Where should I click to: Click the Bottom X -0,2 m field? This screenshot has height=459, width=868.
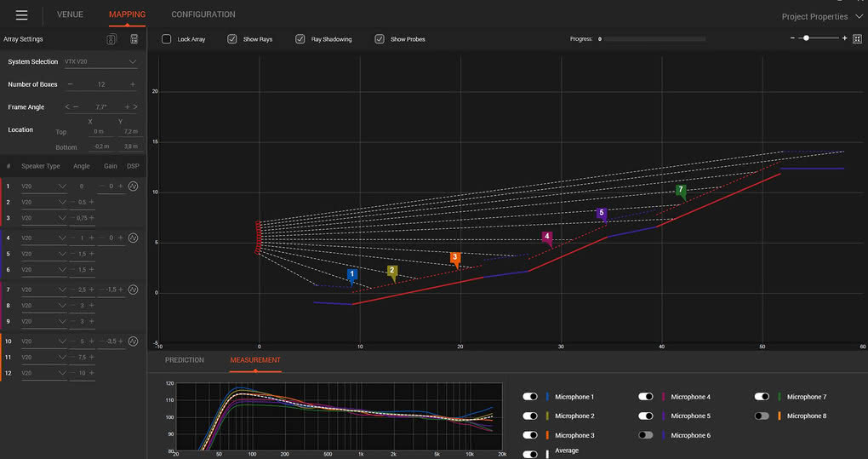coord(101,146)
